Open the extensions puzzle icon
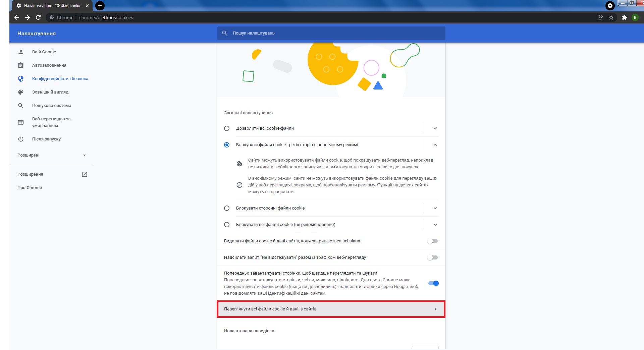Viewport: 644px width, 350px height. pos(624,17)
